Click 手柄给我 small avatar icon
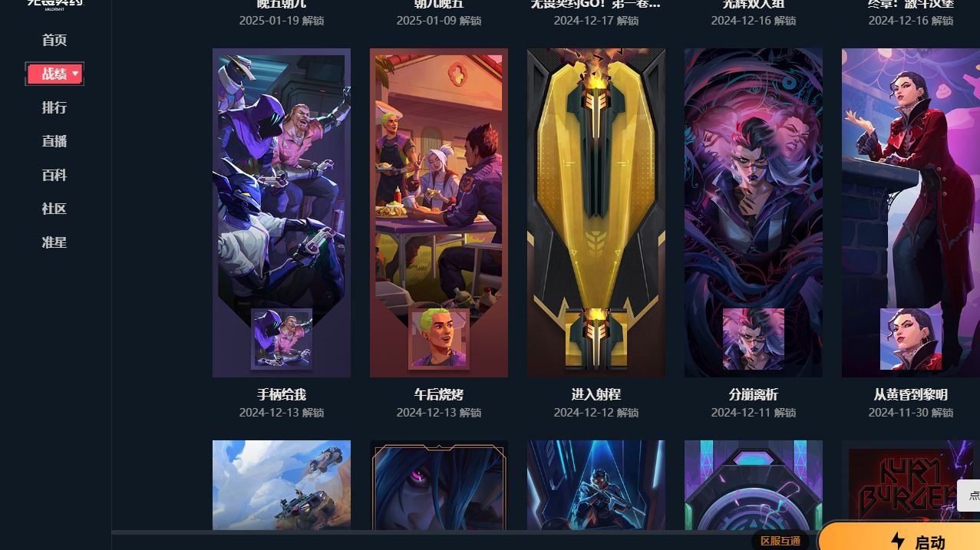 (282, 339)
